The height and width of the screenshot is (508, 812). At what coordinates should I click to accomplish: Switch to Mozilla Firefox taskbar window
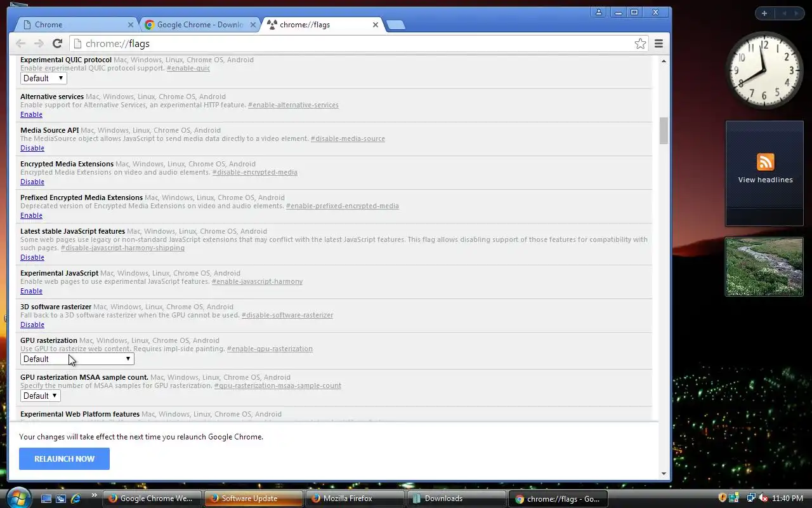pyautogui.click(x=355, y=498)
